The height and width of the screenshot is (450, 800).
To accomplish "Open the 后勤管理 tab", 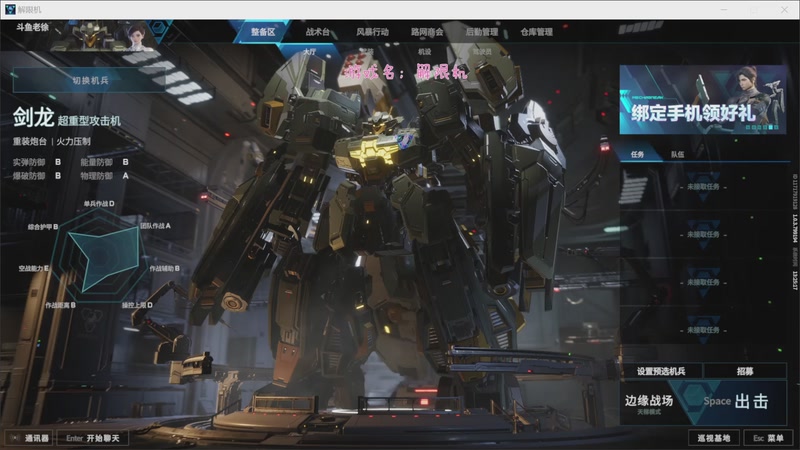I will pyautogui.click(x=482, y=32).
